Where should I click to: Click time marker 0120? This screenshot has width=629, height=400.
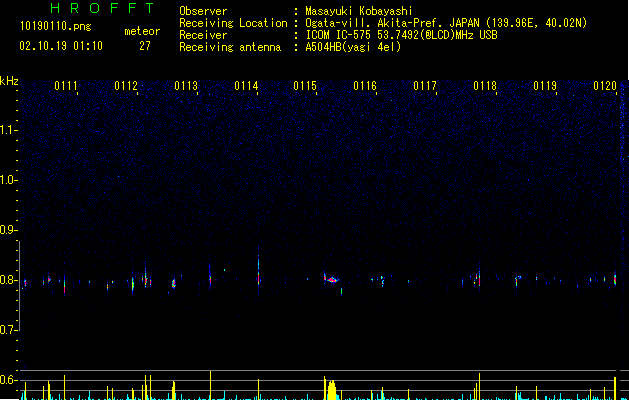click(605, 86)
